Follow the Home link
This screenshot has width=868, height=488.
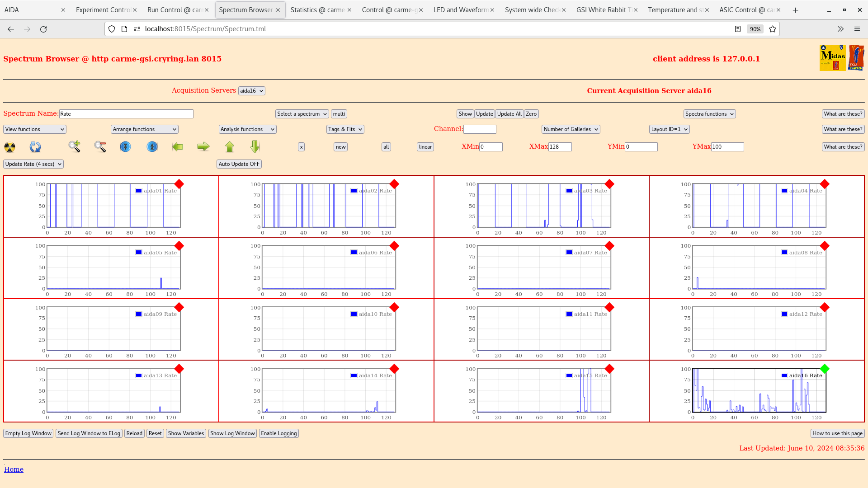coord(14,469)
